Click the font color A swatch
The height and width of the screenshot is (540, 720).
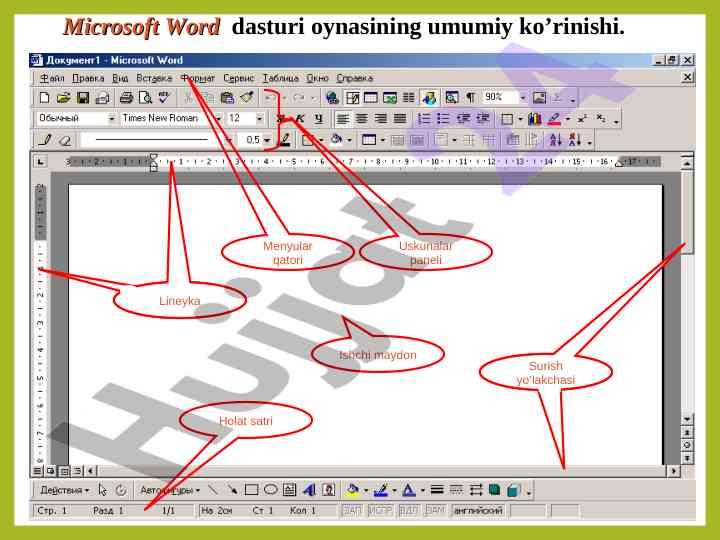(x=408, y=490)
